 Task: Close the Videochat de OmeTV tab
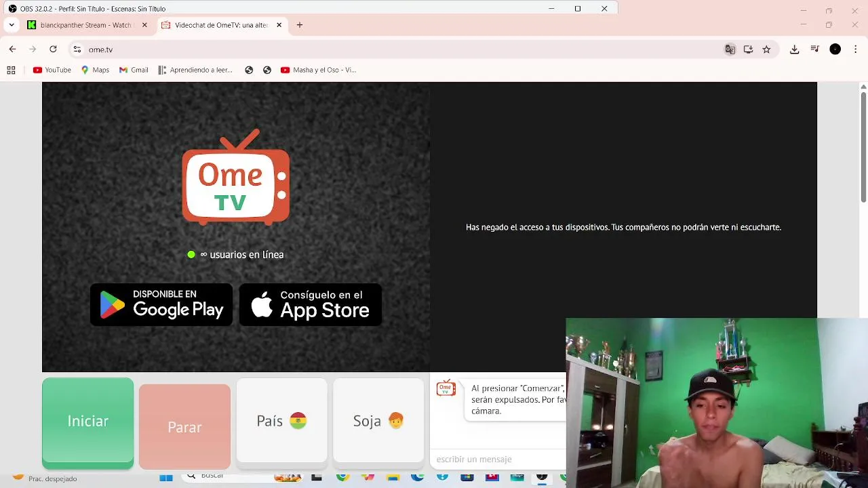coord(279,25)
